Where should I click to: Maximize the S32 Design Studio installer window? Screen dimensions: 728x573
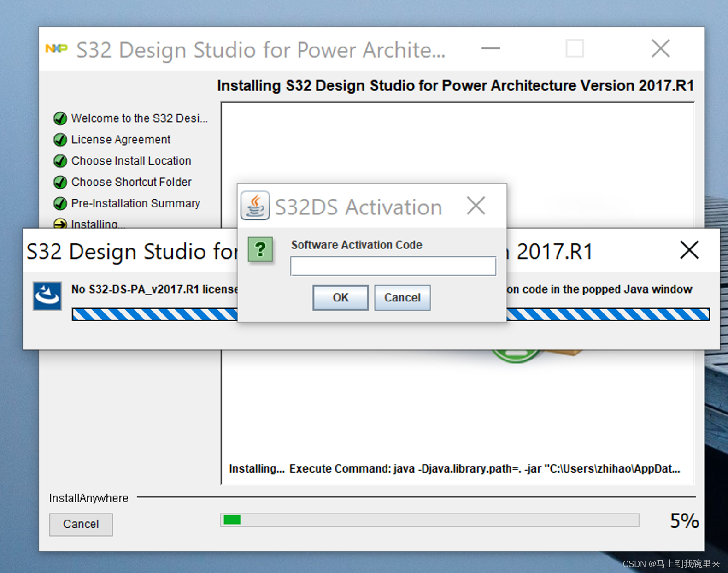575,48
